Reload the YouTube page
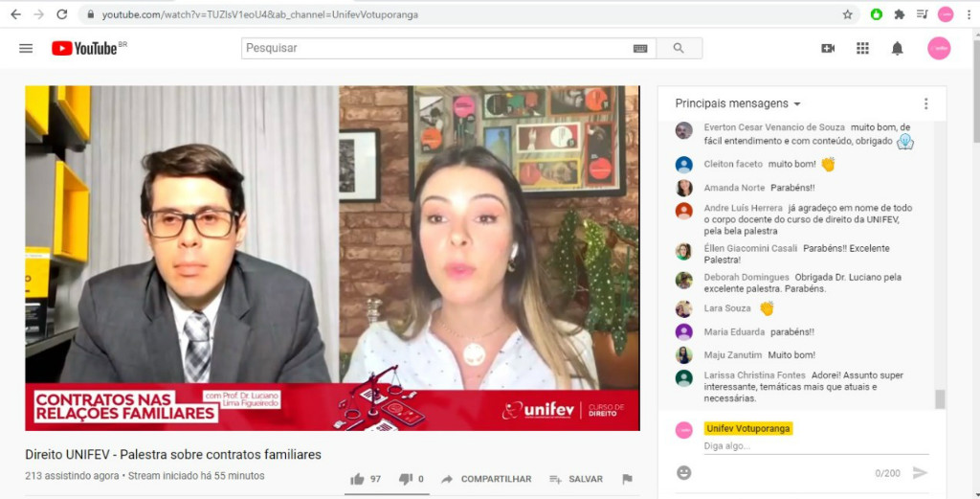This screenshot has width=980, height=499. 62,14
